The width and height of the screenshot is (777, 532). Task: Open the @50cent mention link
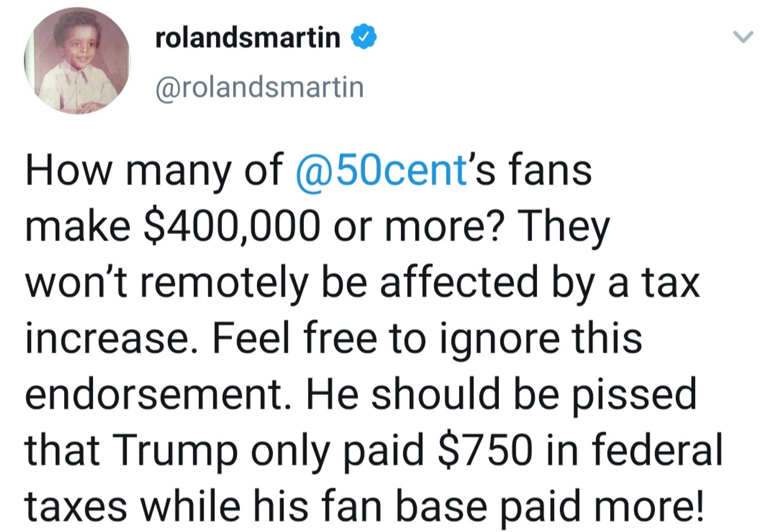[x=380, y=171]
